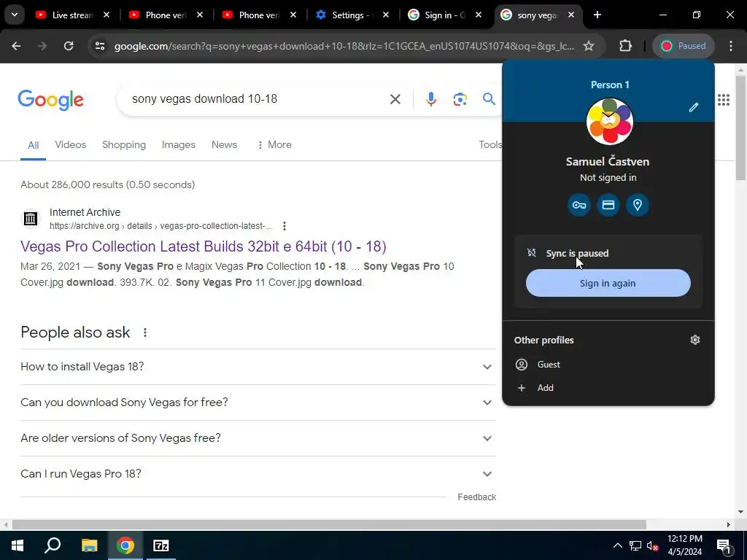Image resolution: width=747 pixels, height=560 pixels.
Task: Open addresses location pin icon
Action: 638,205
